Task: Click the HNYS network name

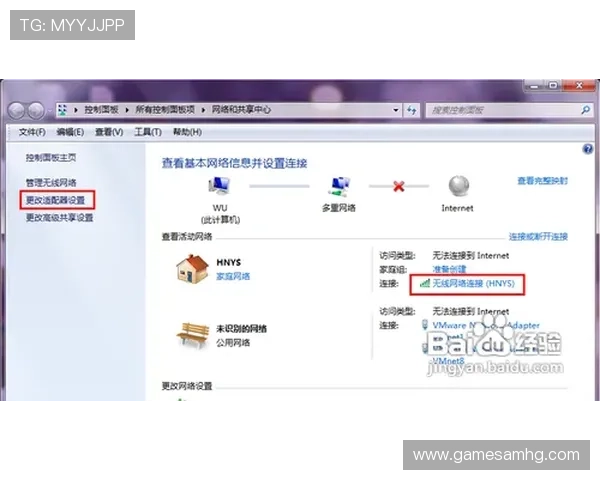Action: 228,262
